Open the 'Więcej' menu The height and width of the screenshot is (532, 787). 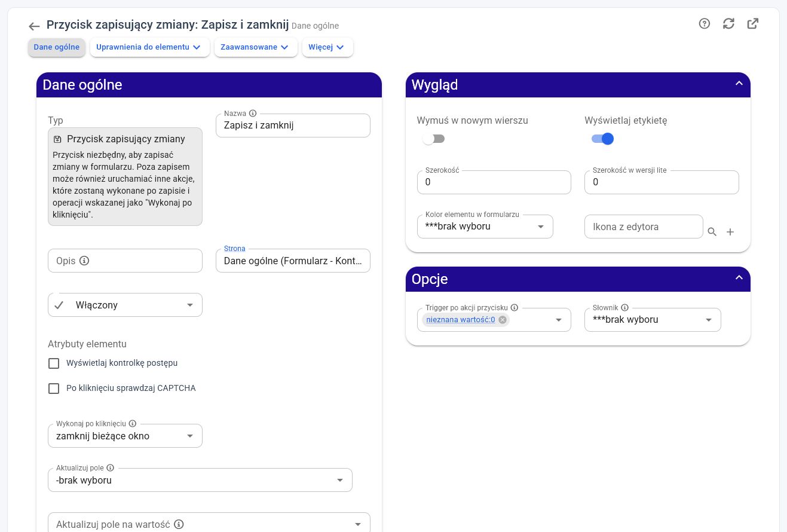pos(327,47)
